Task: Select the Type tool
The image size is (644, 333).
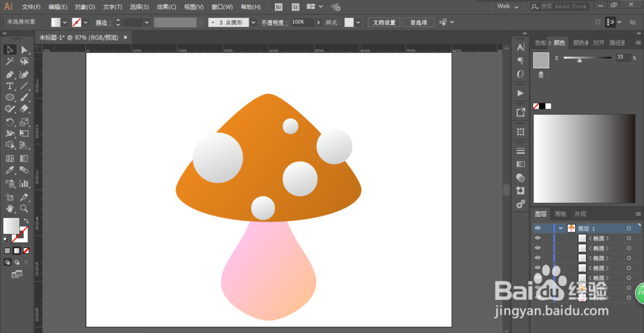Action: 10,86
